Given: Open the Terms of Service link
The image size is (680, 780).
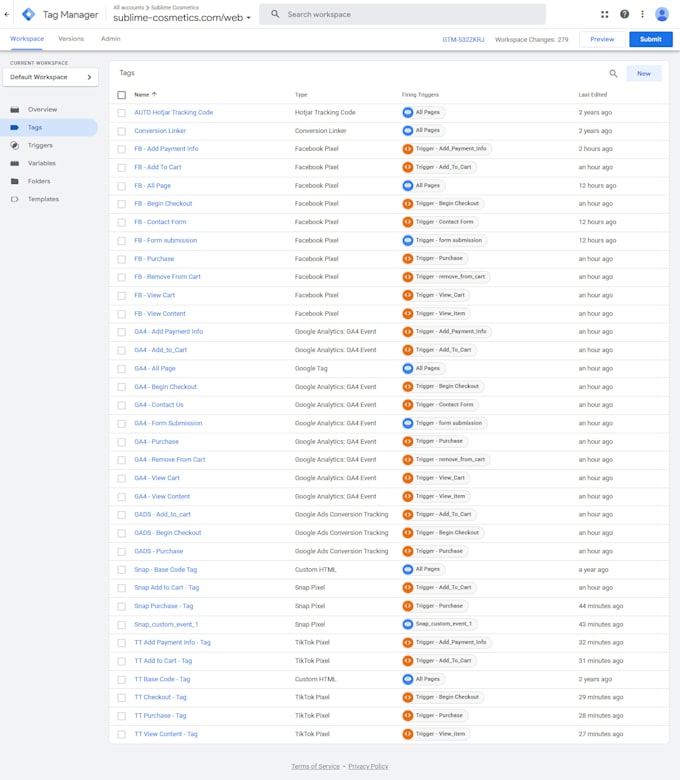Looking at the screenshot, I should (x=315, y=767).
